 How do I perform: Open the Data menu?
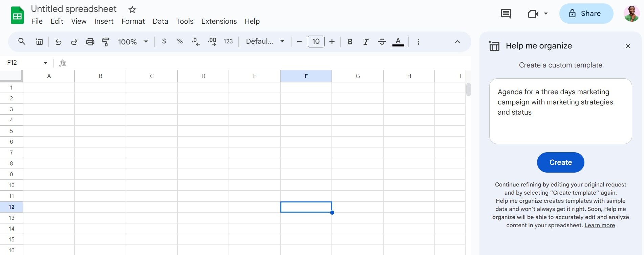coord(160,21)
